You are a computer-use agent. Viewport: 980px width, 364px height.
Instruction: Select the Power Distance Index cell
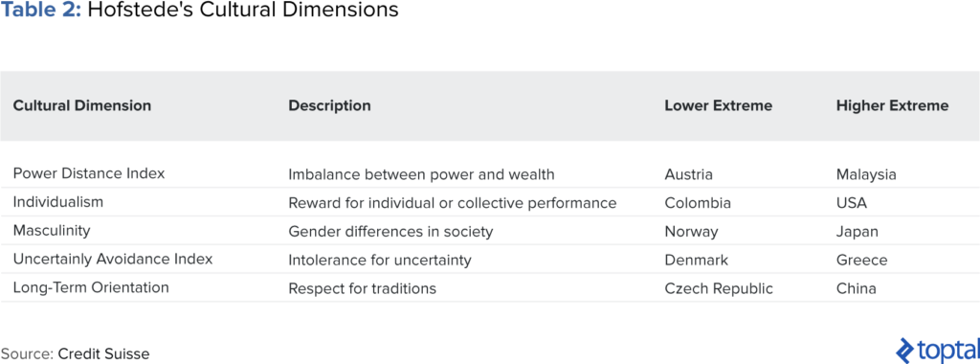(89, 173)
